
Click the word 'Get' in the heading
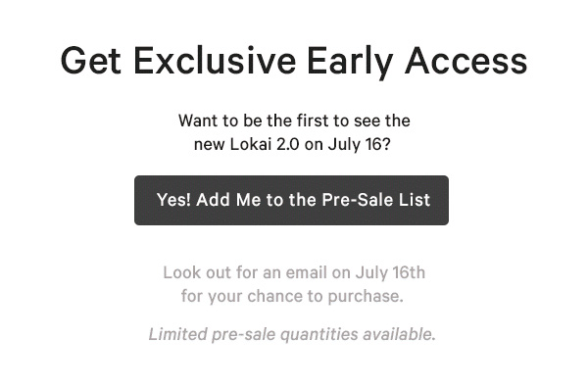click(x=91, y=60)
